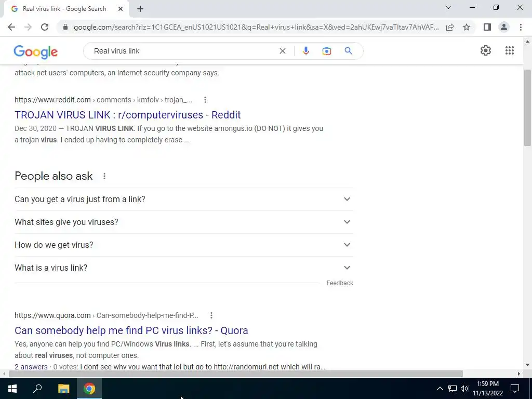This screenshot has height=399, width=532.
Task: Focus the Google search input field
Action: 183,51
